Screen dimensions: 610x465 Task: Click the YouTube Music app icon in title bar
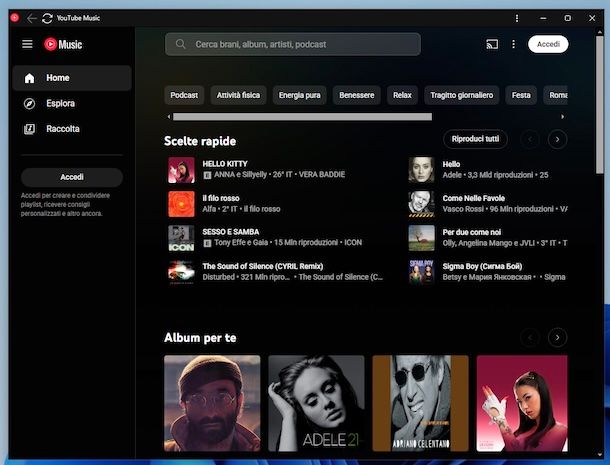coord(15,18)
